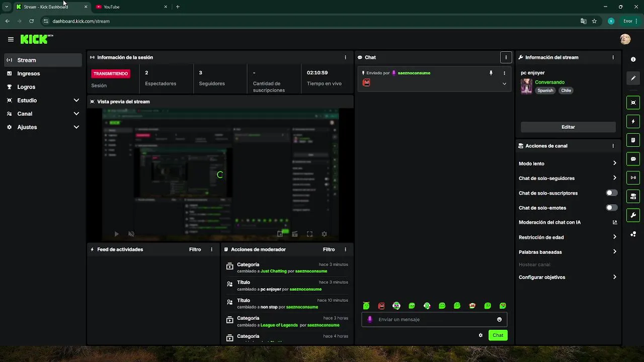Open stream preview settings gear
Image resolution: width=644 pixels, height=362 pixels.
(x=324, y=234)
